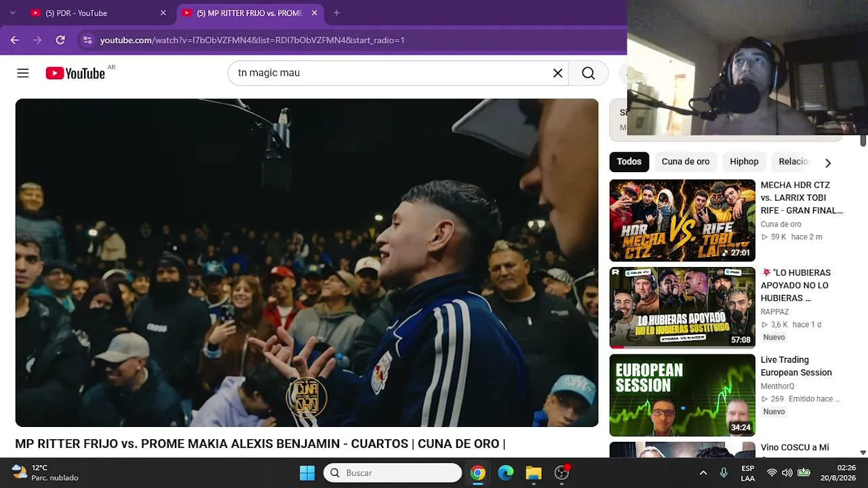Visit the RAPPAZ channel link

click(774, 312)
